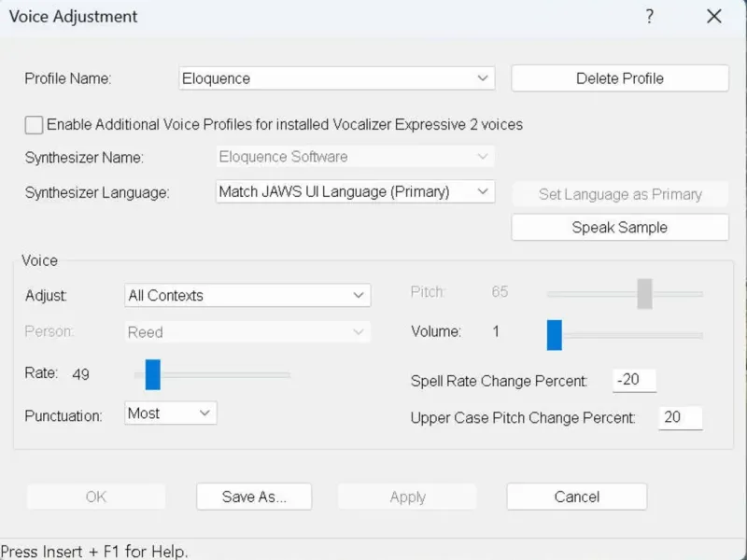
Task: Click the Volume slider track
Action: (635, 334)
